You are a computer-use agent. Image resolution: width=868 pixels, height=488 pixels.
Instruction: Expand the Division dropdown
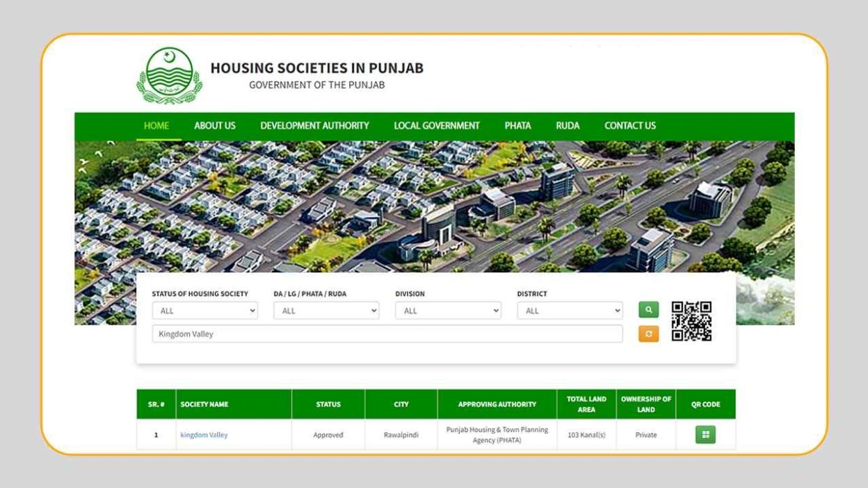448,311
